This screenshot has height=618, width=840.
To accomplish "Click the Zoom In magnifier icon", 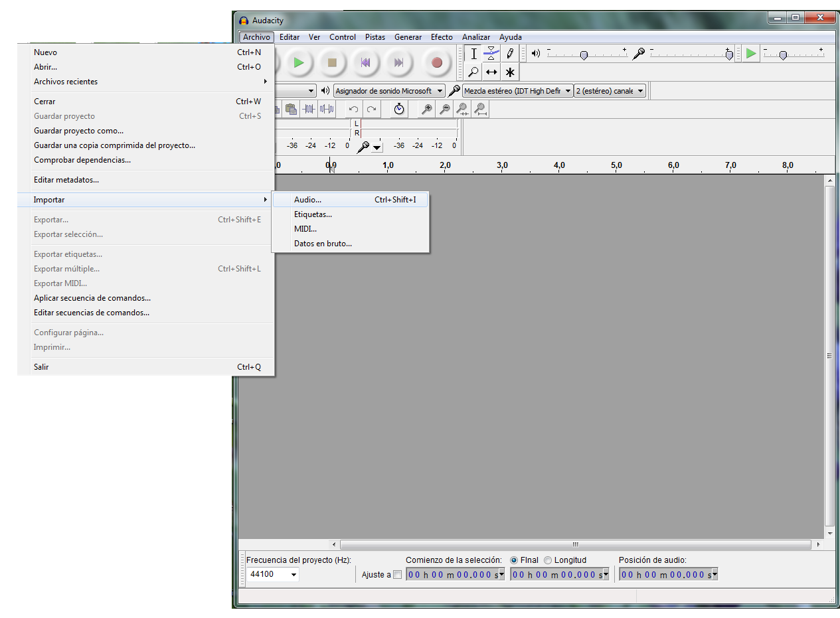I will click(427, 109).
